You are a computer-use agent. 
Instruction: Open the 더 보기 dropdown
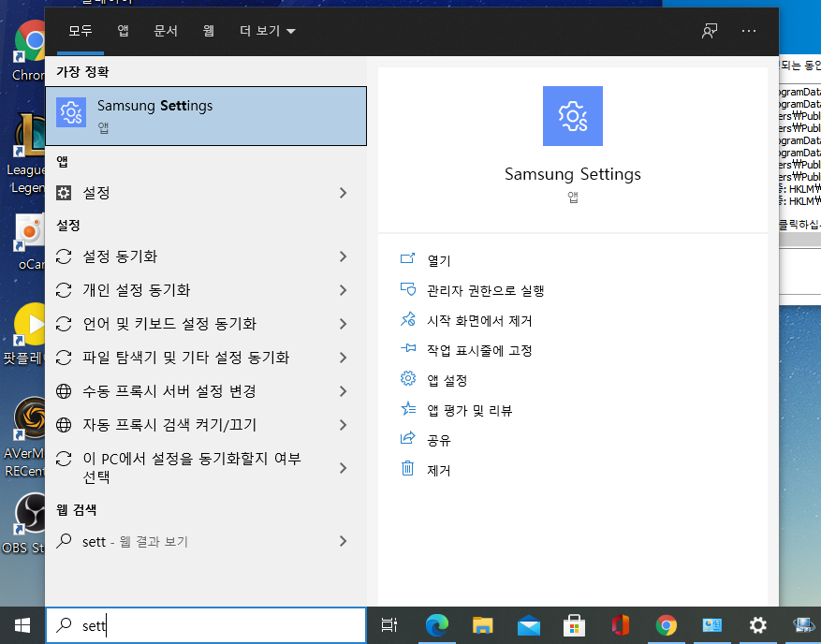[268, 31]
